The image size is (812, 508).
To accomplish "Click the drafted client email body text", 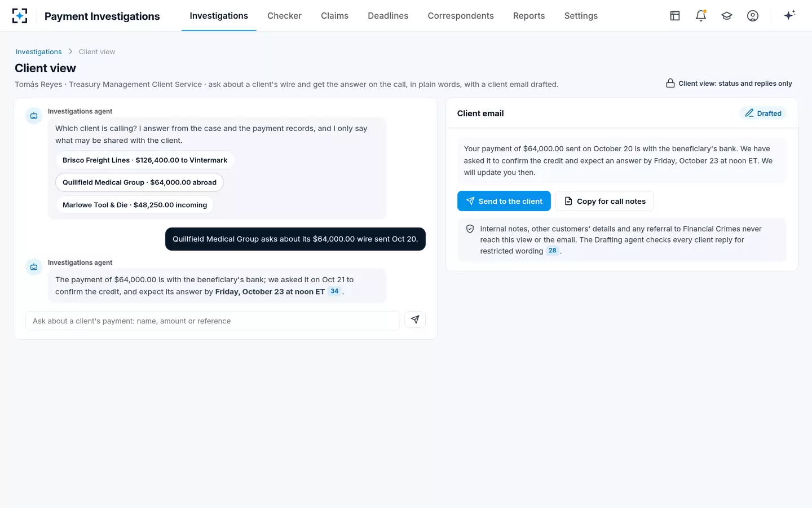I will 621,160.
